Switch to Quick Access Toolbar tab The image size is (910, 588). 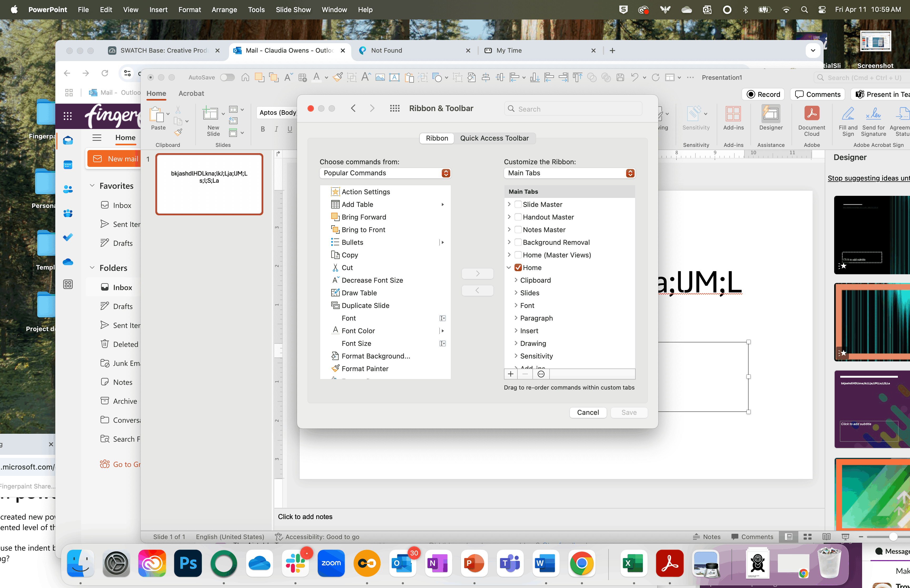pos(494,138)
